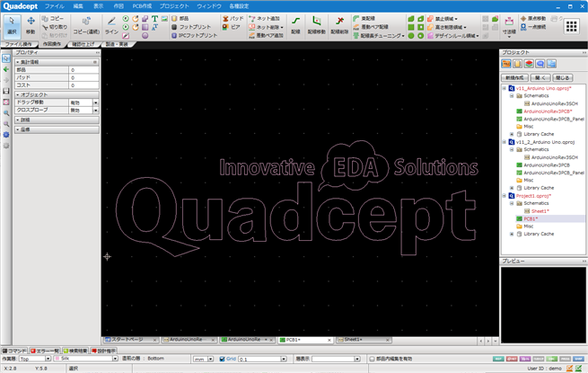Viewport: 588px width, 373px height.
Task: Open the 編集 menu
Action: click(x=78, y=6)
